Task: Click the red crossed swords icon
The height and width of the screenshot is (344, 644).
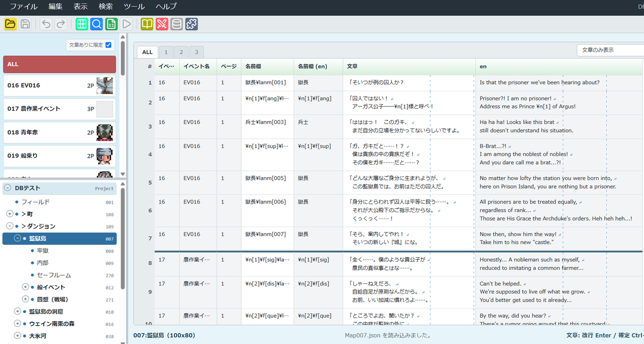Action: (x=162, y=24)
